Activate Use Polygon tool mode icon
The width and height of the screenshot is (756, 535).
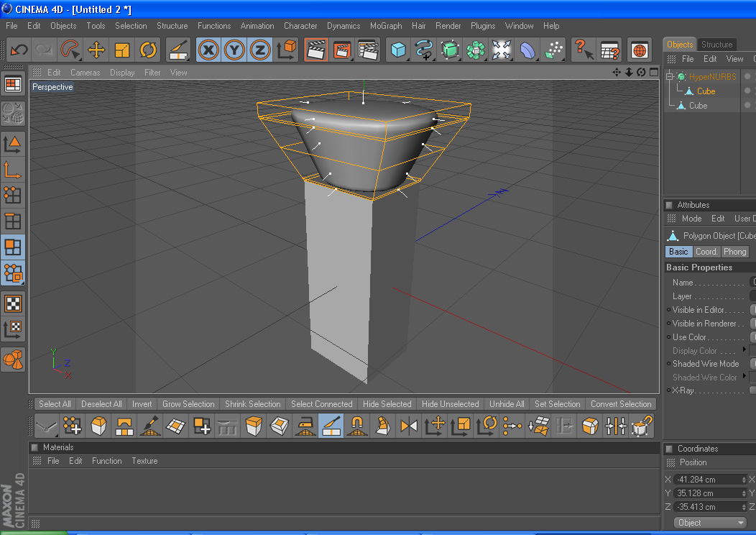13,247
